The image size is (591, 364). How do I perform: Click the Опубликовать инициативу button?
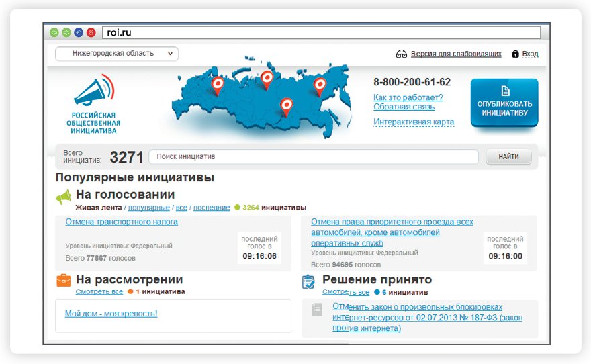504,102
